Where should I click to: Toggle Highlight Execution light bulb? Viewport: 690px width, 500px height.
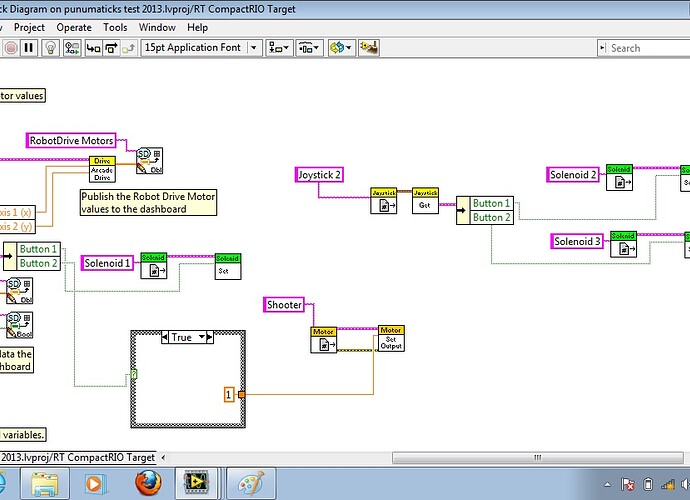pos(51,48)
